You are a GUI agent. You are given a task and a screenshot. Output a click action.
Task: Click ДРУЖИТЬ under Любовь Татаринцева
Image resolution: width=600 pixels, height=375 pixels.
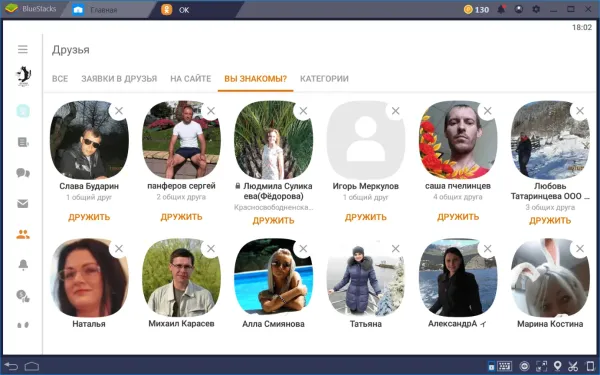point(550,220)
